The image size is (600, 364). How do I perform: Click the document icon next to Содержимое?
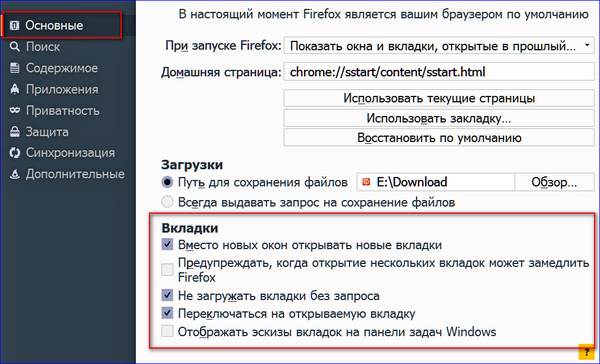pyautogui.click(x=15, y=68)
